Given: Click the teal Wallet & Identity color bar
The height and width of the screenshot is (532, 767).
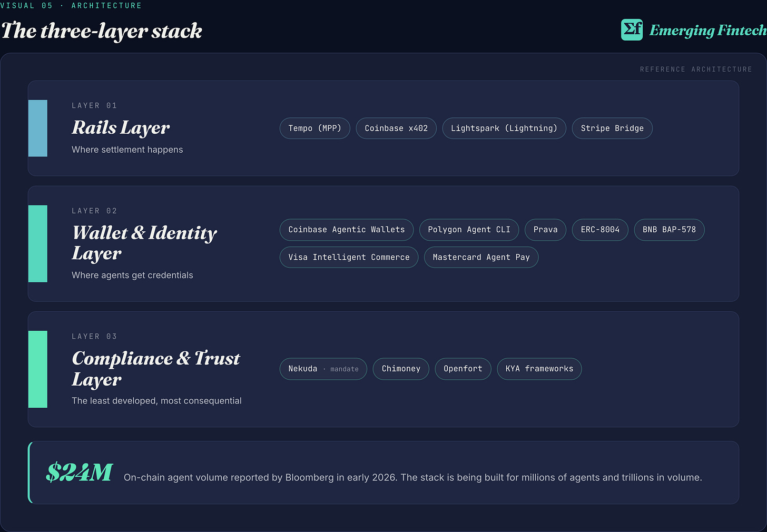Looking at the screenshot, I should click(38, 244).
